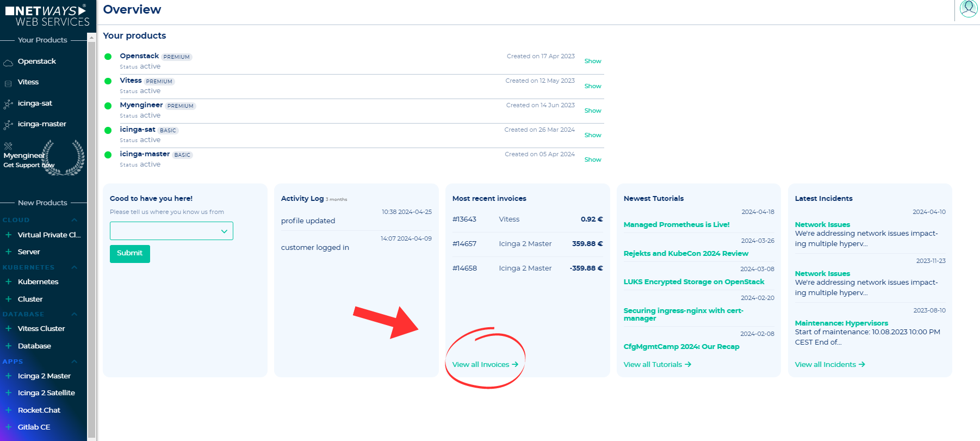Click the plus icon beside Kubernetes
The width and height of the screenshot is (980, 441).
click(9, 281)
